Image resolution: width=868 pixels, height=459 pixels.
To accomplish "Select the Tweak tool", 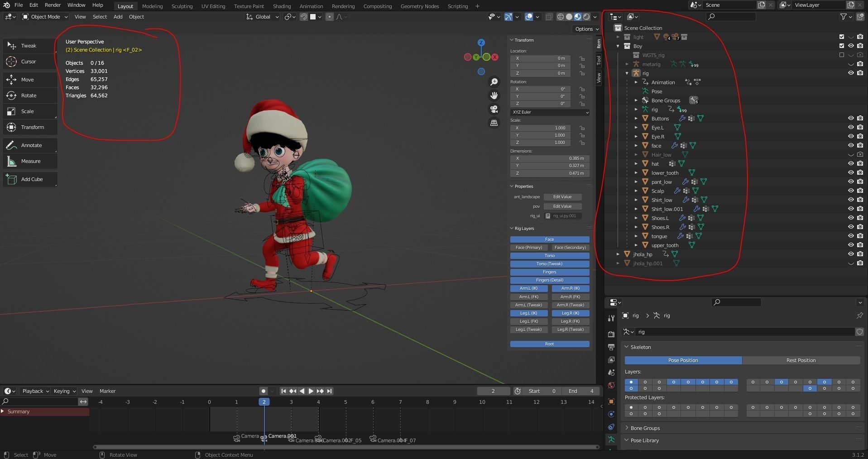I will (30, 46).
